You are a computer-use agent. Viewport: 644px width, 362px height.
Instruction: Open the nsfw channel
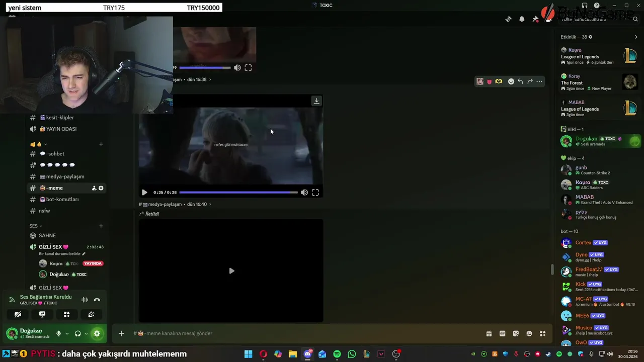point(67,211)
